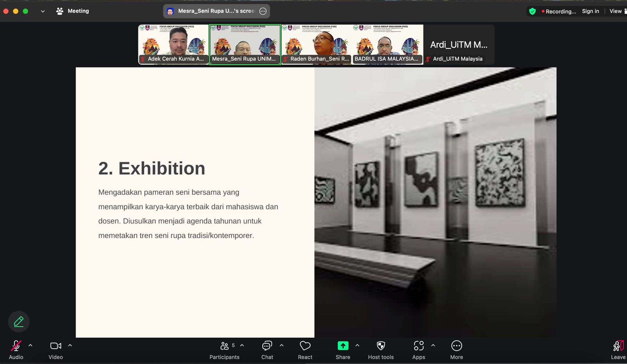Image resolution: width=627 pixels, height=364 pixels.
Task: Open Host tools shield icon
Action: pyautogui.click(x=381, y=346)
